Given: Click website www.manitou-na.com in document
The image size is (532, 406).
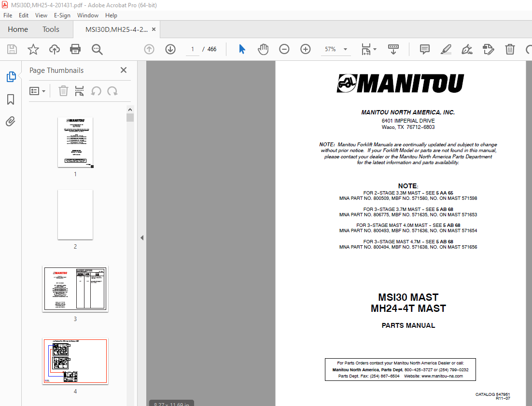Looking at the screenshot, I should click(x=442, y=376).
